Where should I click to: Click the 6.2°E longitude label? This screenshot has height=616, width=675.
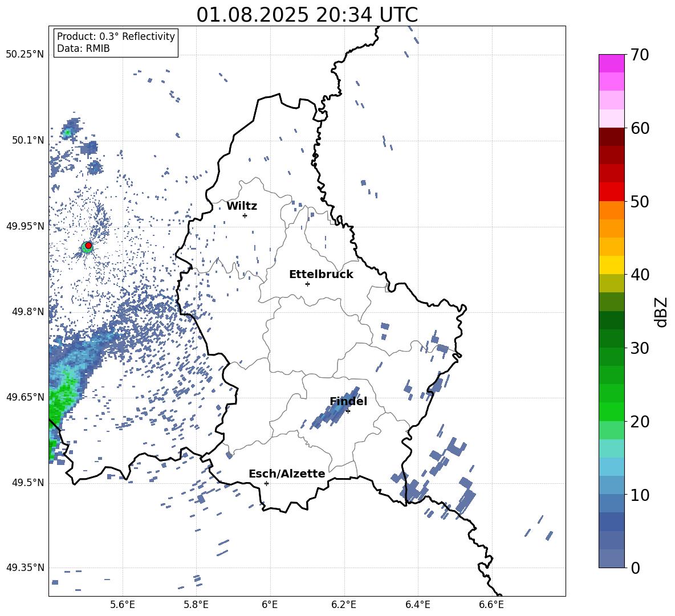coord(344,605)
